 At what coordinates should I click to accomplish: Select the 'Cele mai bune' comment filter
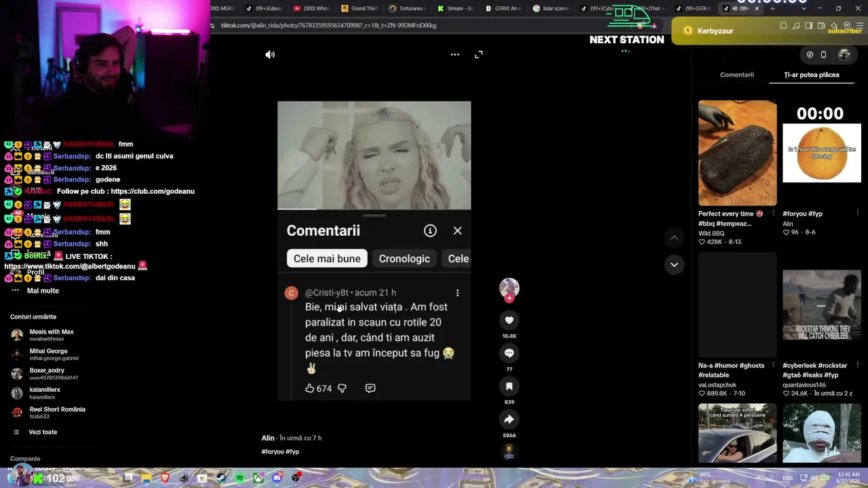coord(327,259)
